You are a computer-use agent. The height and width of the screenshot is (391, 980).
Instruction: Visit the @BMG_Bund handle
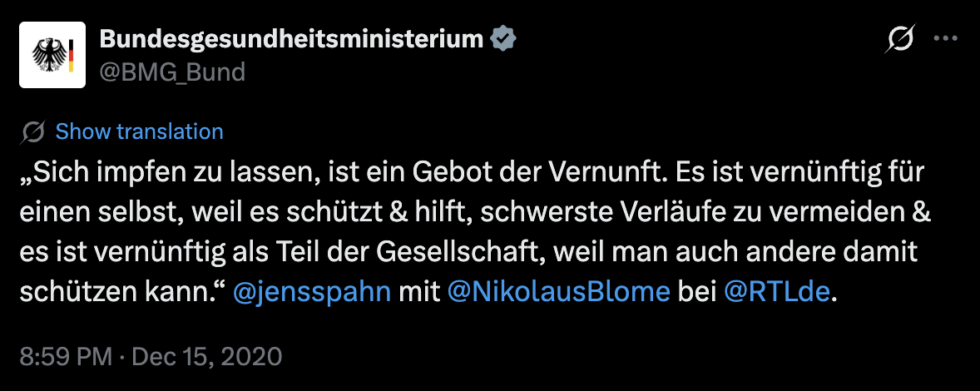click(x=172, y=72)
